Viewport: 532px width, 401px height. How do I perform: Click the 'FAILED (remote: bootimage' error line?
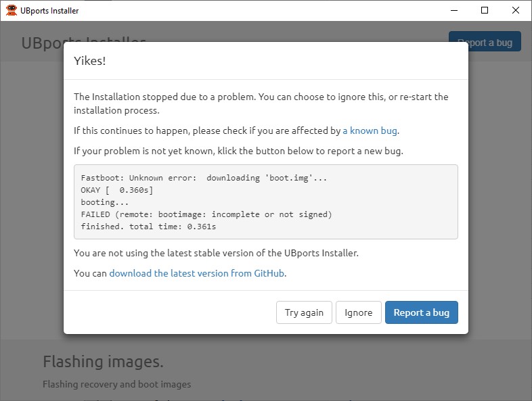point(206,214)
